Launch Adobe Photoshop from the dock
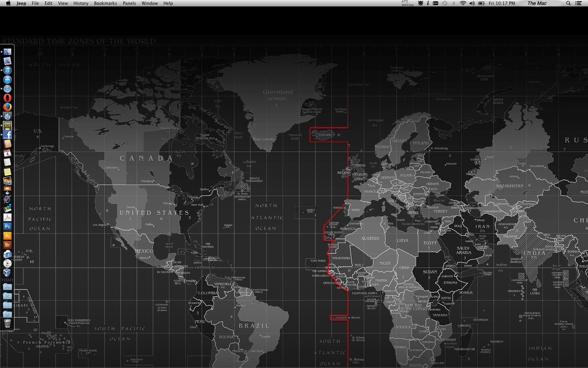Image resolution: width=588 pixels, height=368 pixels. tap(7, 227)
